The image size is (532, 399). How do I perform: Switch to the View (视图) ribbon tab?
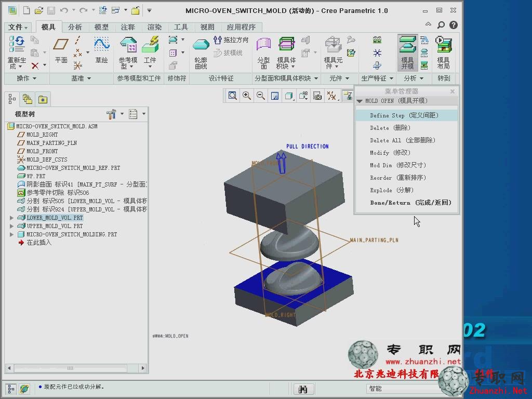pyautogui.click(x=207, y=27)
